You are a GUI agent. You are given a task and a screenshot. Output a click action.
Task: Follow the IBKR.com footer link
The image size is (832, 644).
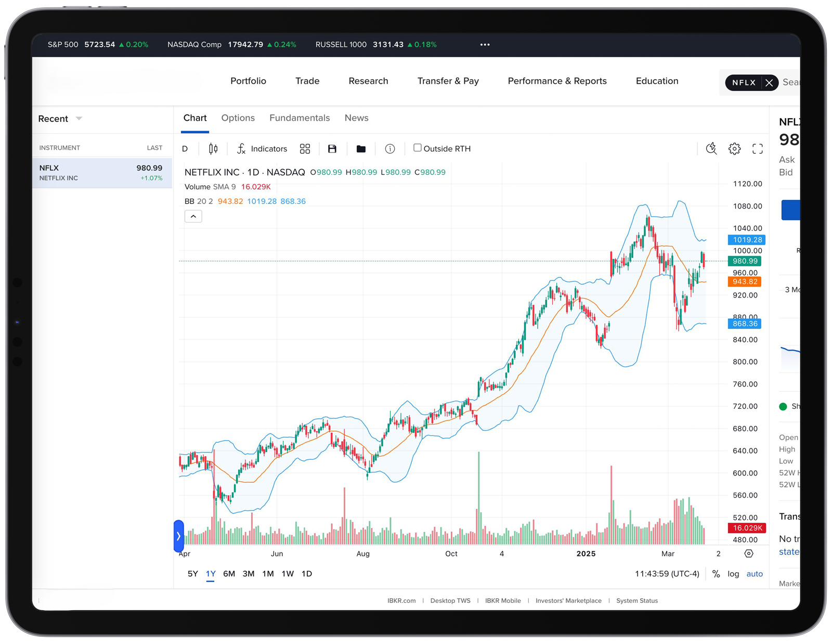pyautogui.click(x=401, y=601)
